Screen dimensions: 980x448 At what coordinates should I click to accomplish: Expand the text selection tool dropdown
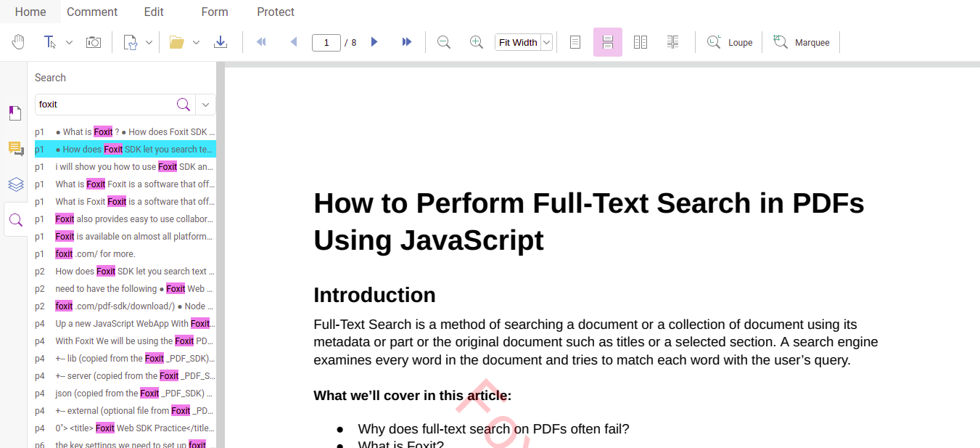pos(69,41)
